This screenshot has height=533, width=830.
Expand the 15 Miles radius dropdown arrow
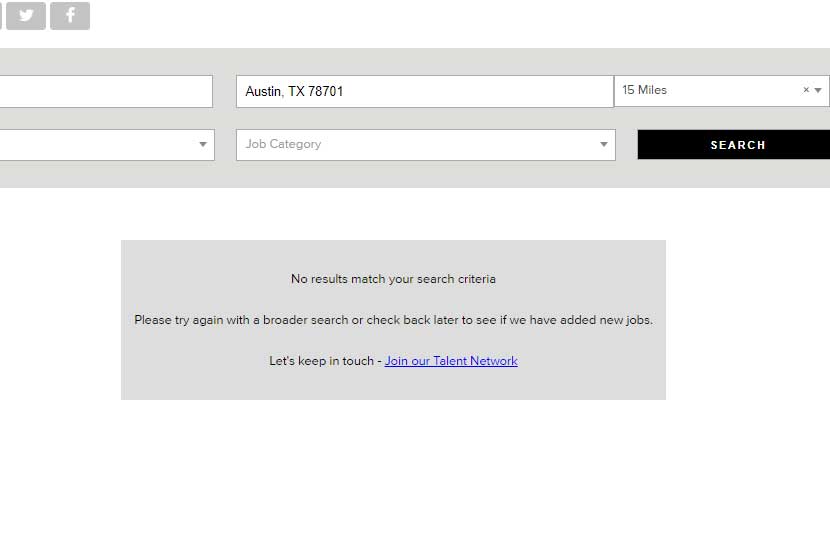coord(818,91)
